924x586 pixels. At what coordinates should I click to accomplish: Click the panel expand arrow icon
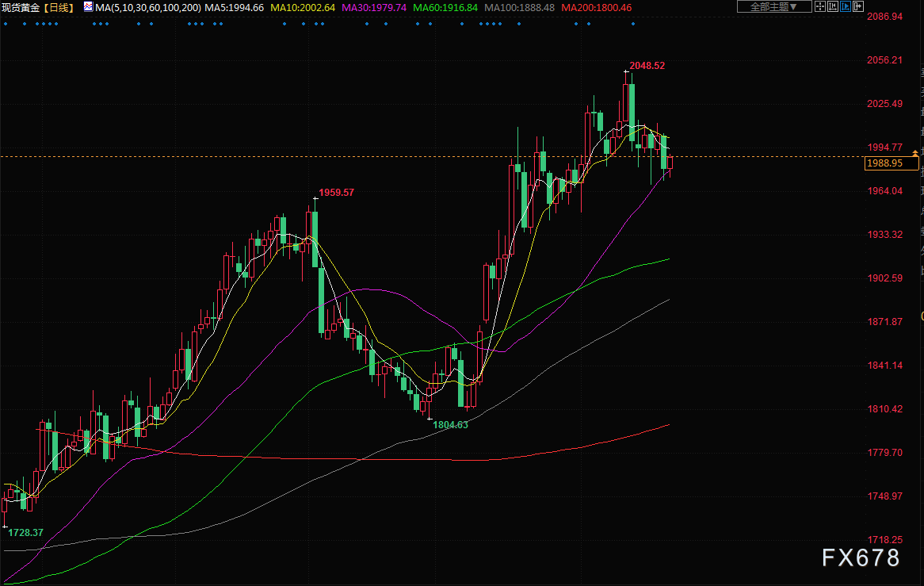(858, 6)
